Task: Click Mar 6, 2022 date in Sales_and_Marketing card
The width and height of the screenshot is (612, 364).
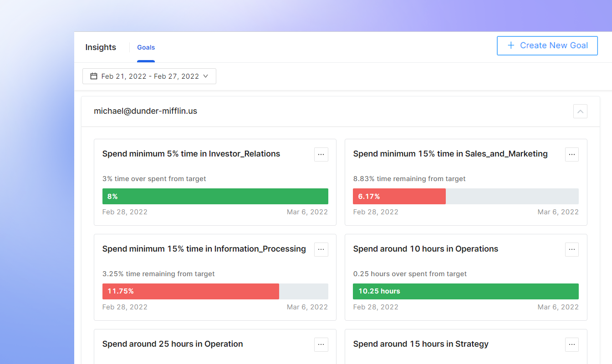Action: [558, 212]
